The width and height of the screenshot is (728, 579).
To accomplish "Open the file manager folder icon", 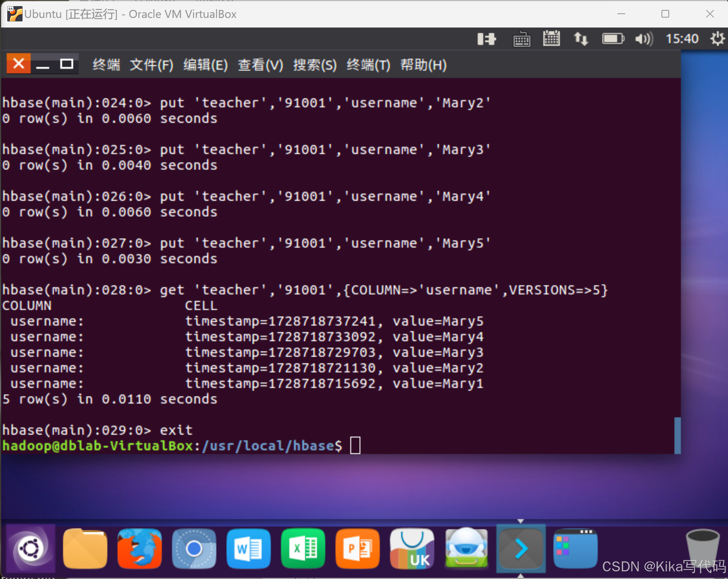I will click(84, 548).
